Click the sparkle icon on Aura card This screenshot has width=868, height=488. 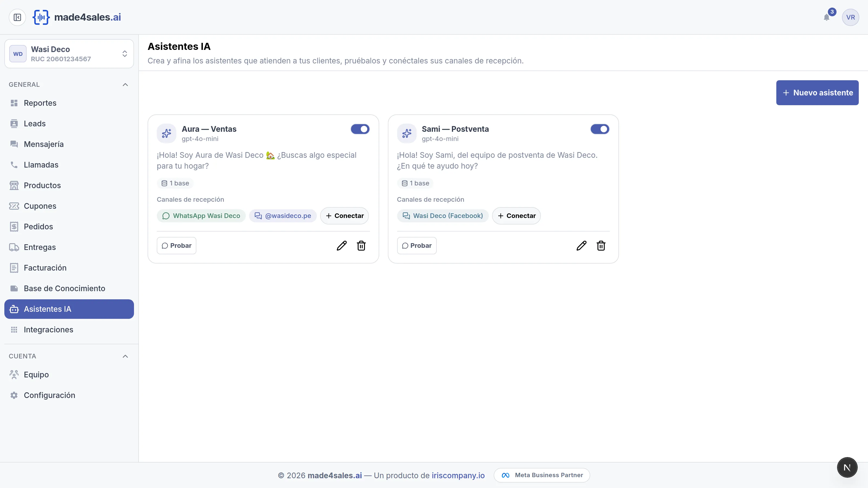[x=167, y=133]
